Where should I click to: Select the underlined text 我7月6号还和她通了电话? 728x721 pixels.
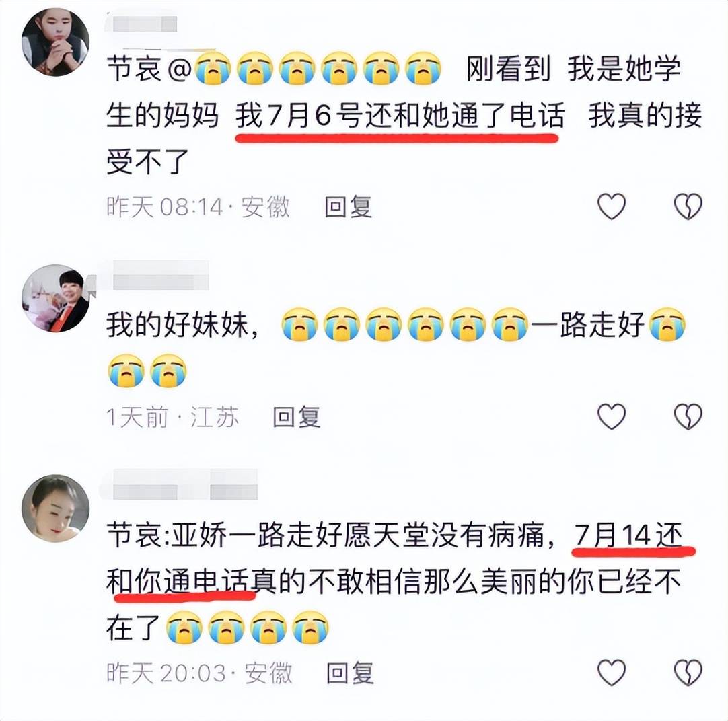pos(400,116)
